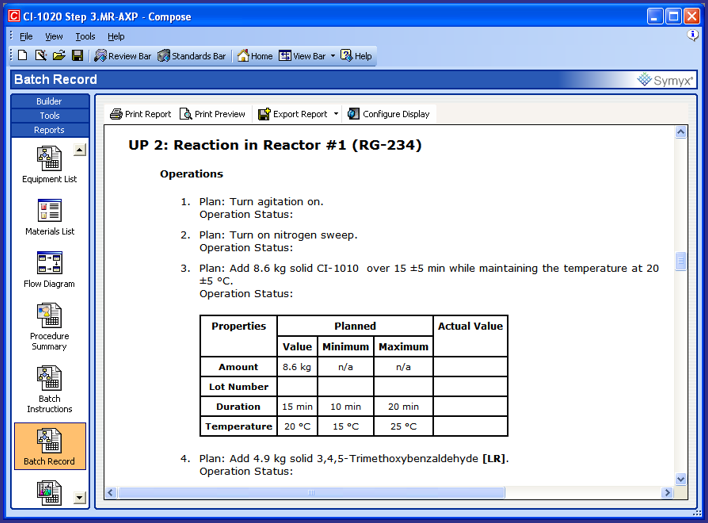Image resolution: width=708 pixels, height=523 pixels.
Task: Open the File menu
Action: (x=26, y=36)
